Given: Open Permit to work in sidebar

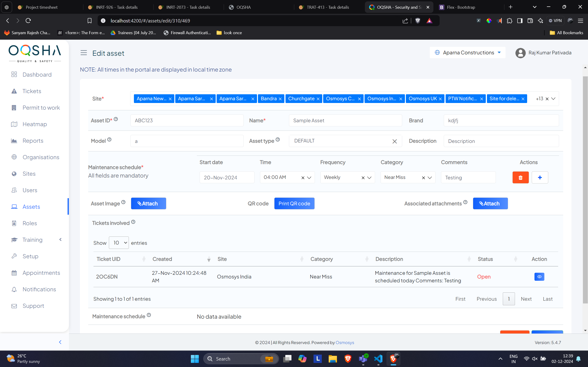Looking at the screenshot, I should pyautogui.click(x=41, y=108).
